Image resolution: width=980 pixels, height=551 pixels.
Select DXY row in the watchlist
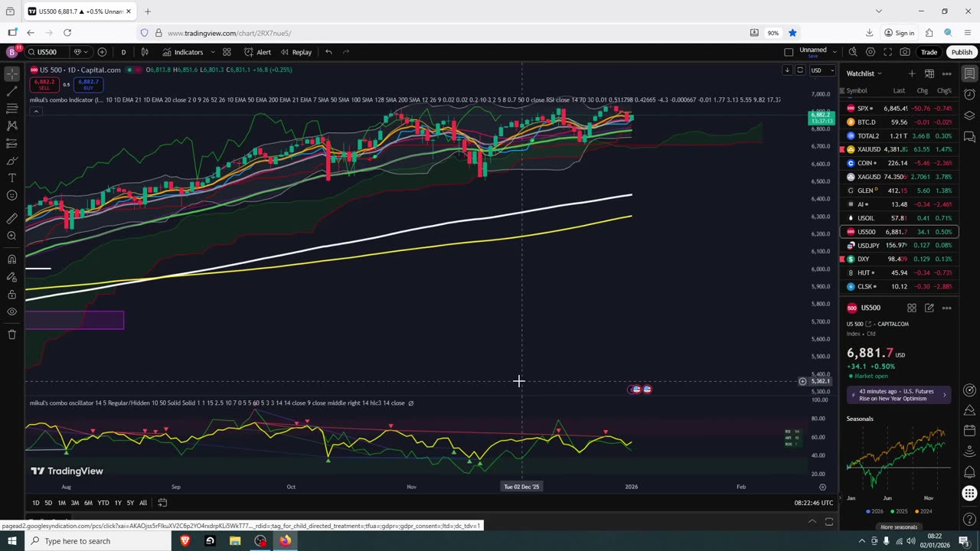[x=899, y=259]
